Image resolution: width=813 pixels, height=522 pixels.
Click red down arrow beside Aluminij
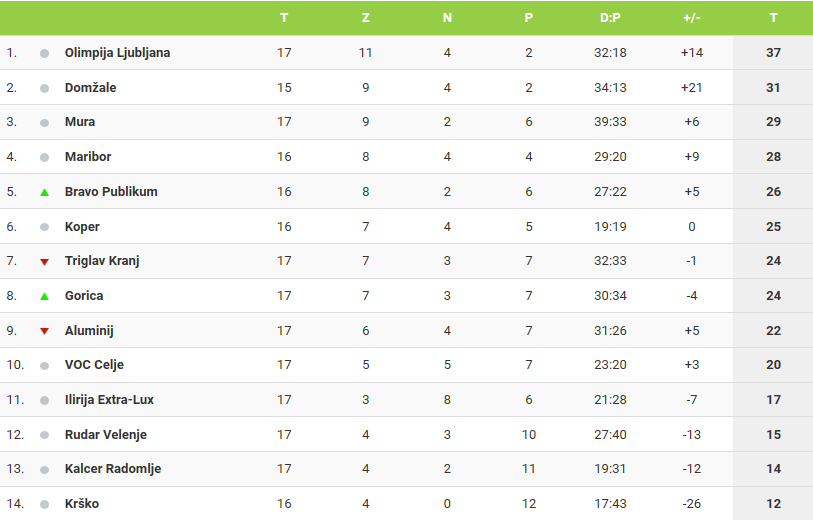click(x=45, y=331)
